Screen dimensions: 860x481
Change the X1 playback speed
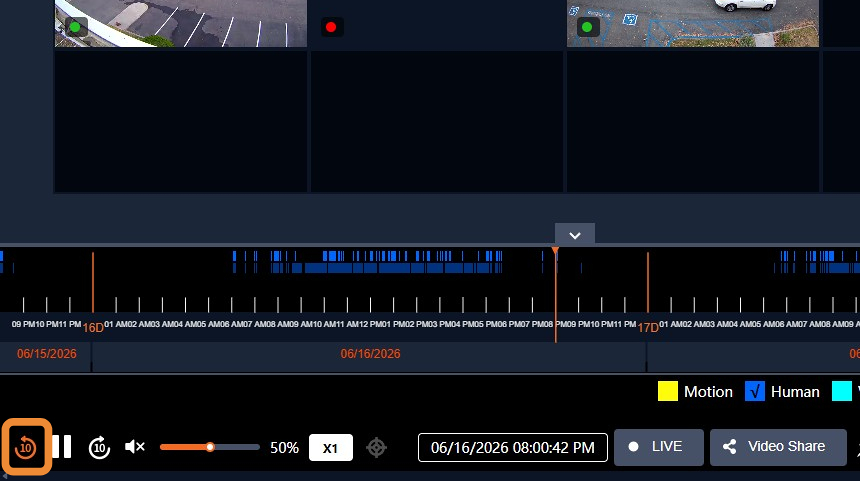tap(331, 448)
